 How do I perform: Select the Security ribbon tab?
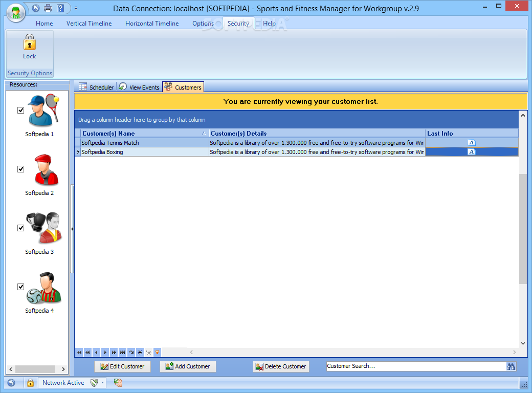click(238, 24)
